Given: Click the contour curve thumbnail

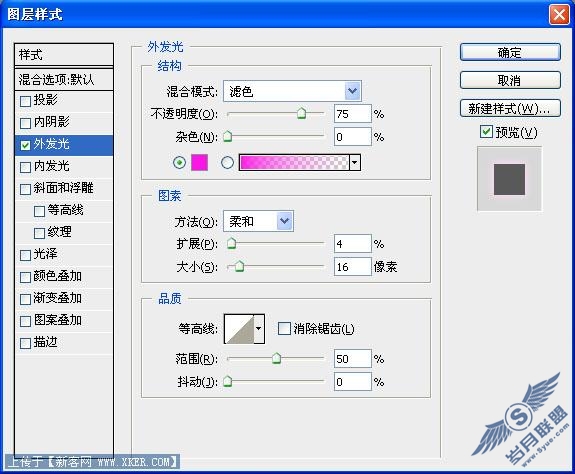Looking at the screenshot, I should [x=239, y=329].
